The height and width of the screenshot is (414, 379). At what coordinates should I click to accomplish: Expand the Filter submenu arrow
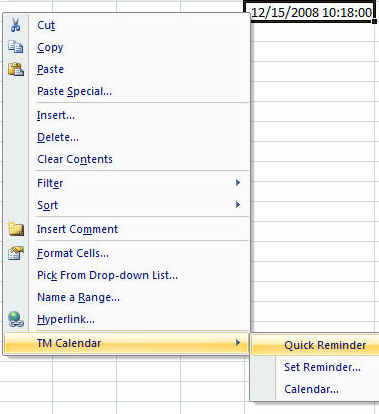pyautogui.click(x=238, y=183)
